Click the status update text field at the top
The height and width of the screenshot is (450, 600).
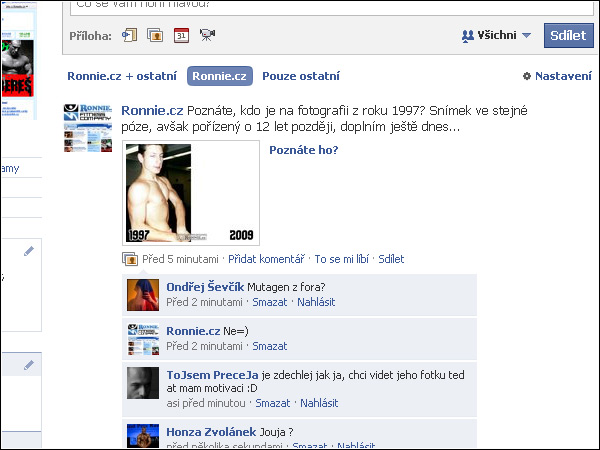(x=332, y=8)
